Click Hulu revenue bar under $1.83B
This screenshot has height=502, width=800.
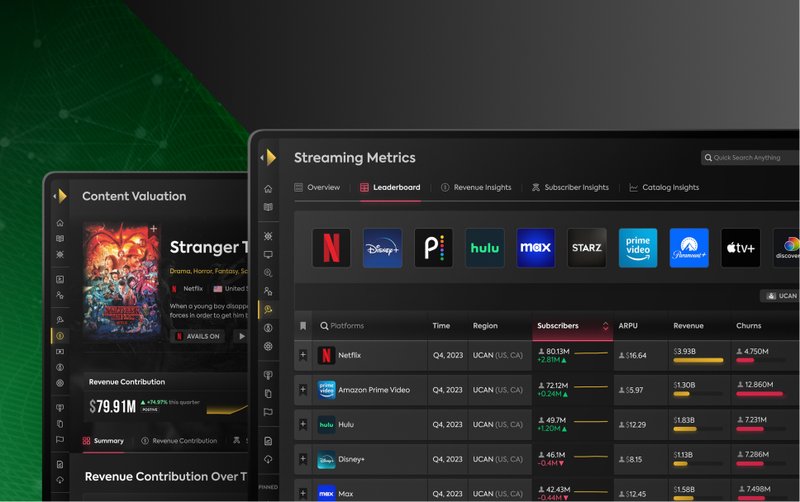[685, 429]
